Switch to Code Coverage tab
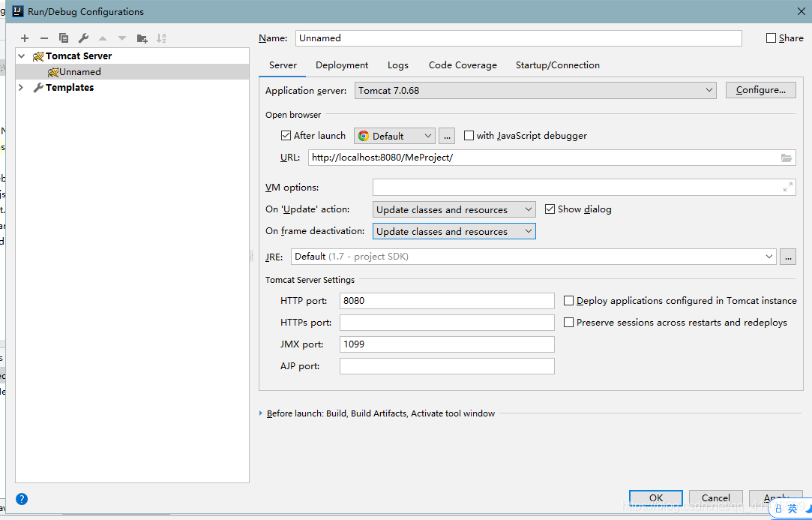 point(463,65)
